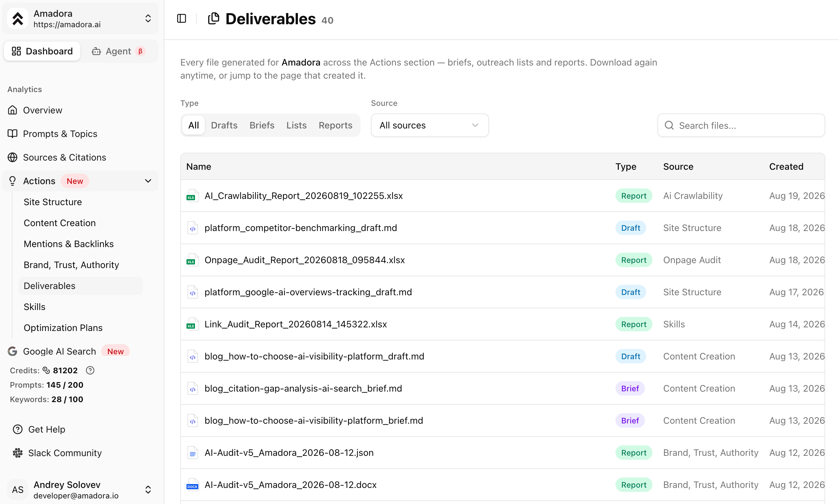This screenshot has width=839, height=504.
Task: Filter by Reports type
Action: point(336,125)
